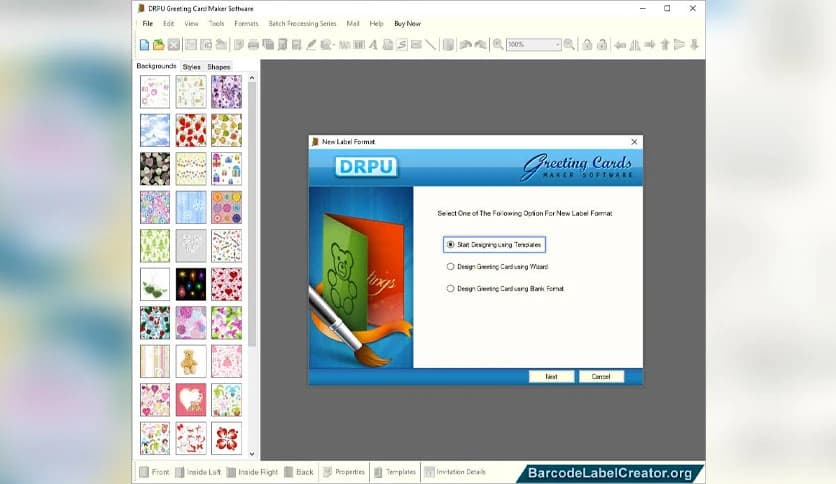836x484 pixels.
Task: Click the barcode tool icon
Action: click(x=359, y=45)
